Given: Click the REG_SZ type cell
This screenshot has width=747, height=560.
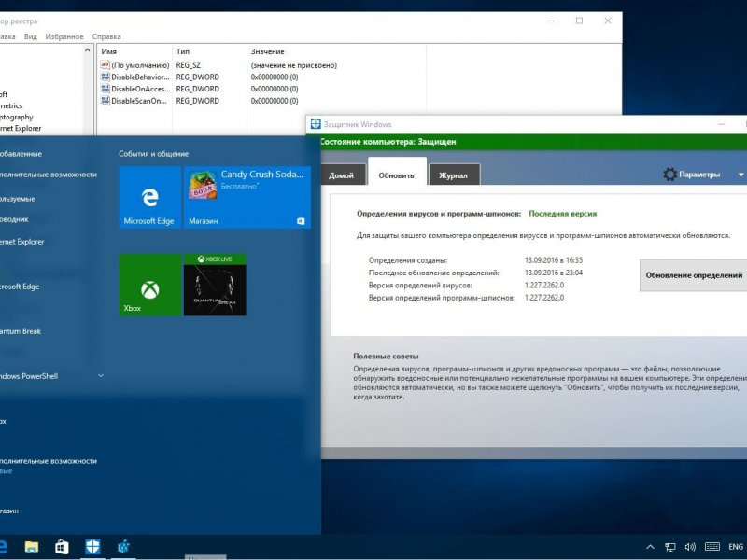Looking at the screenshot, I should 189,65.
